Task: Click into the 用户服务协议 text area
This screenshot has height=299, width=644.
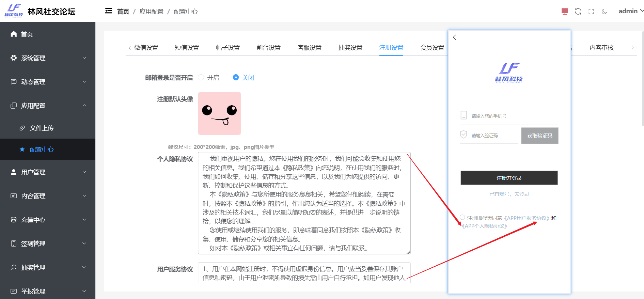Action: coord(304,273)
